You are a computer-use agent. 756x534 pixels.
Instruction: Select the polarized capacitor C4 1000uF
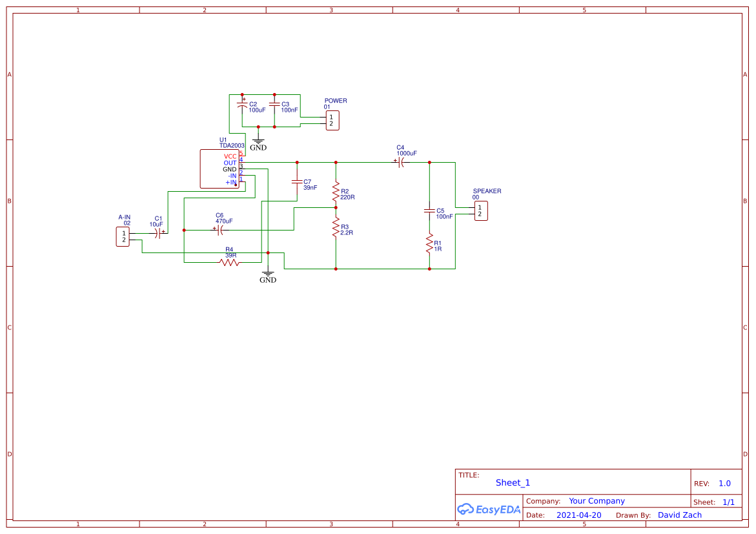[x=402, y=163]
